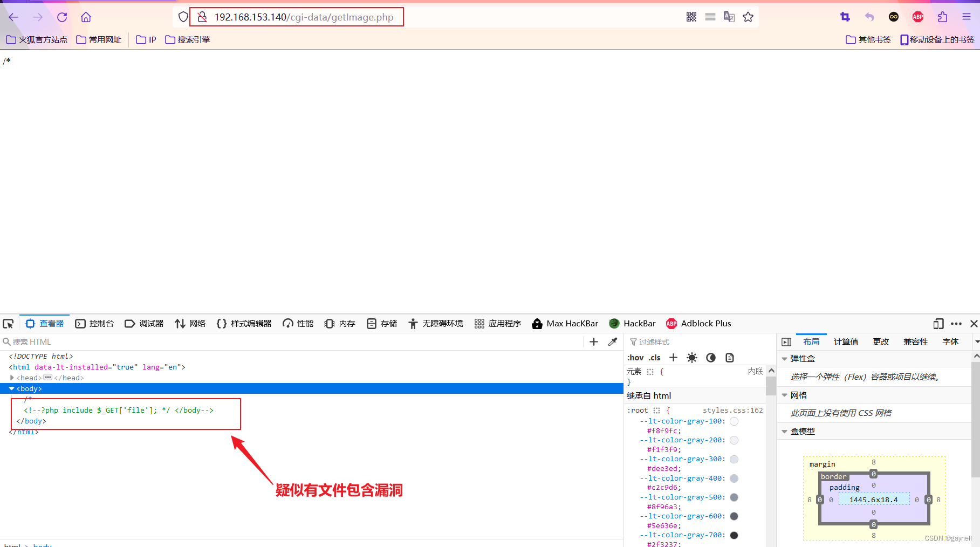Open the extensions puzzle icon
The height and width of the screenshot is (547, 980).
pos(942,17)
